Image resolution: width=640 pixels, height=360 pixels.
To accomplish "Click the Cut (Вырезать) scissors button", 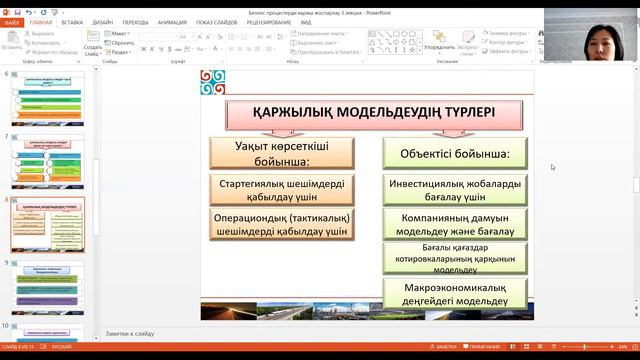I will click(39, 33).
